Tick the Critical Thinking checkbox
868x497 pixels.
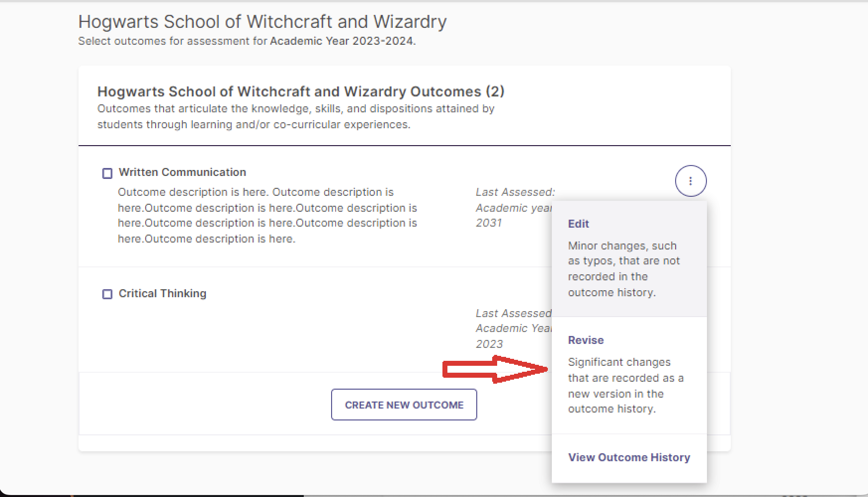pyautogui.click(x=107, y=294)
